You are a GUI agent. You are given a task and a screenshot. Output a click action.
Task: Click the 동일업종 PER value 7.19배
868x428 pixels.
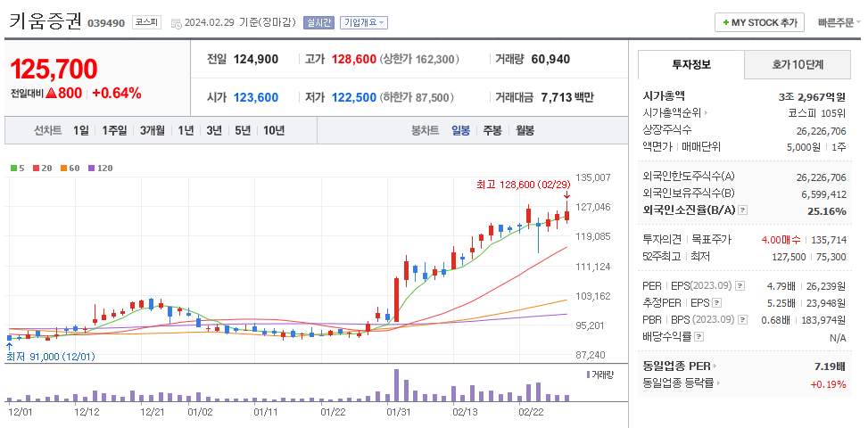(x=830, y=366)
